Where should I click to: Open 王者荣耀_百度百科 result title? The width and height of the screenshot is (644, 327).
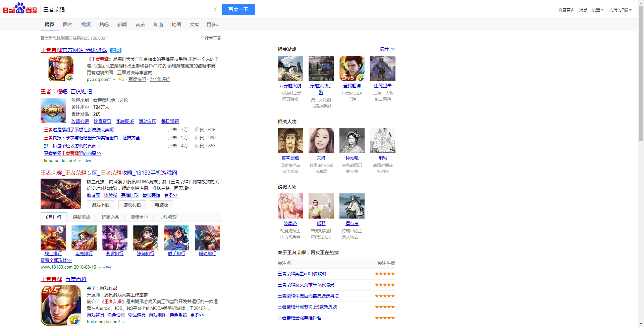[63, 279]
